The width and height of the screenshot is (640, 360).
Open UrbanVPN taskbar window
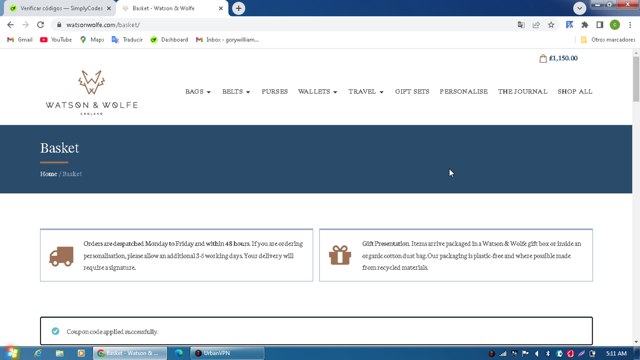coord(227,353)
